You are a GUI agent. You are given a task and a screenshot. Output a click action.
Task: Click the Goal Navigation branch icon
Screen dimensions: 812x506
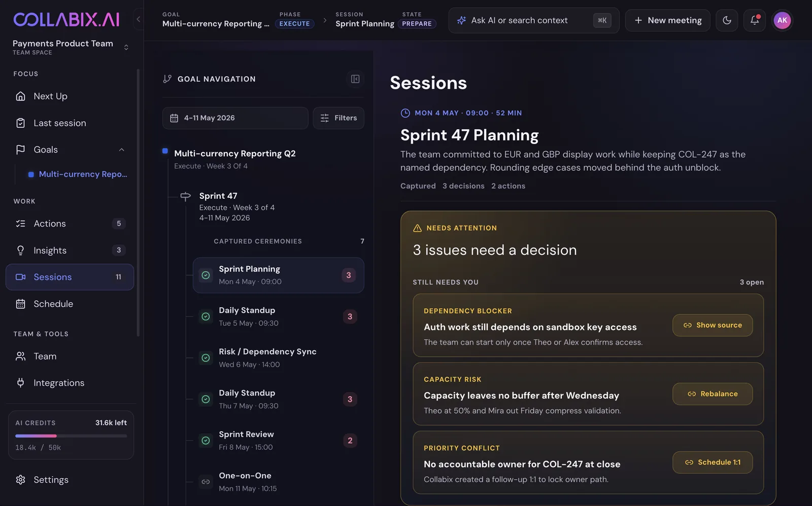tap(167, 79)
